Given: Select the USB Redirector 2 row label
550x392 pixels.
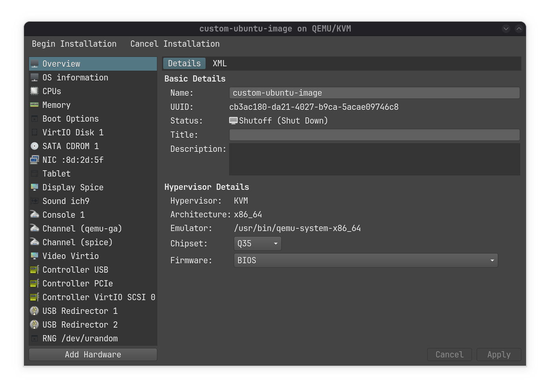Looking at the screenshot, I should point(80,325).
